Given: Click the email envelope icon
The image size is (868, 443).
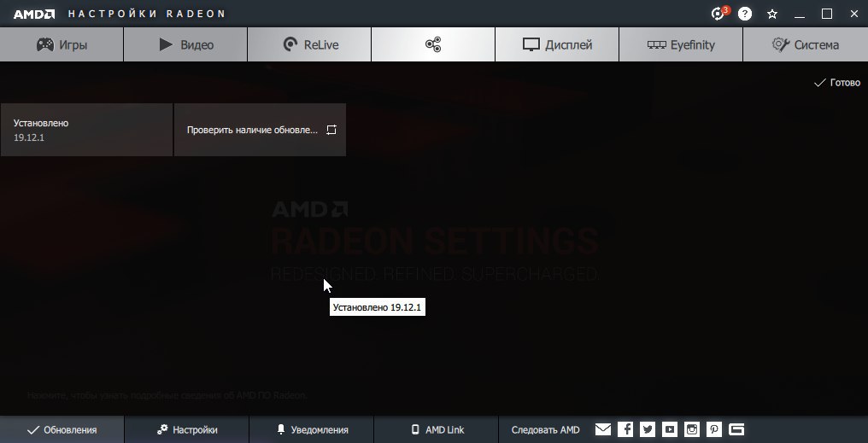Looking at the screenshot, I should [603, 429].
